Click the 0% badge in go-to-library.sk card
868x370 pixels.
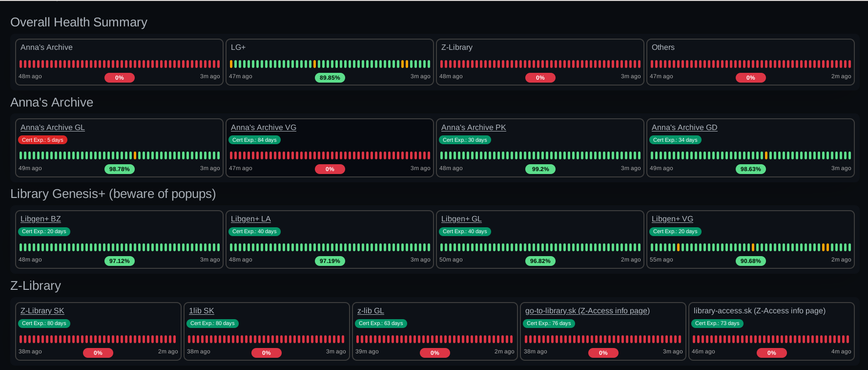[603, 353]
